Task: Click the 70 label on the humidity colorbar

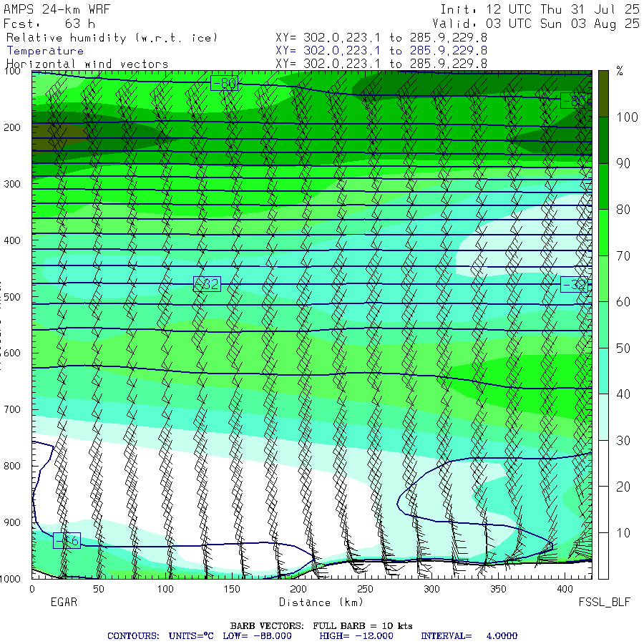Action: 623,256
